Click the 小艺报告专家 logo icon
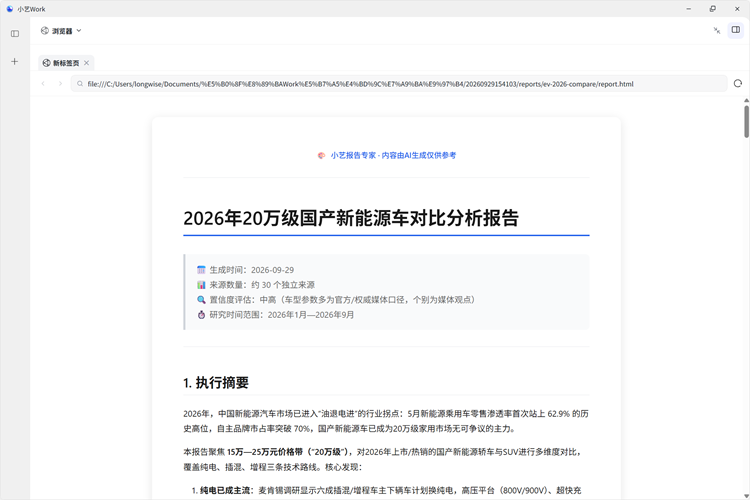 point(321,155)
